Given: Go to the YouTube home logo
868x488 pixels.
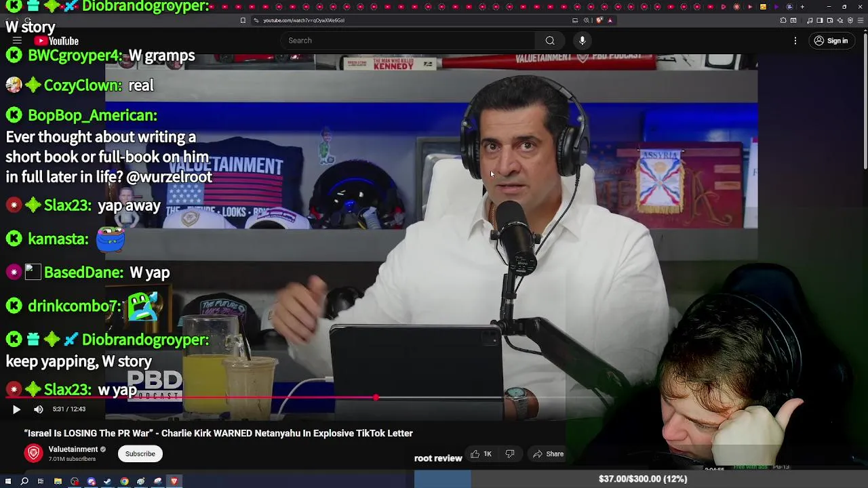Looking at the screenshot, I should click(57, 41).
